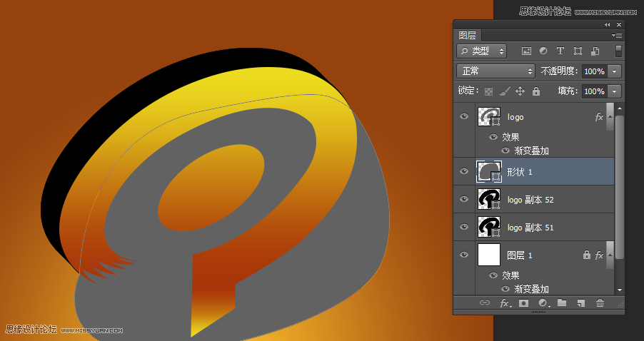Lock all padlock icon in lock row

tap(536, 91)
